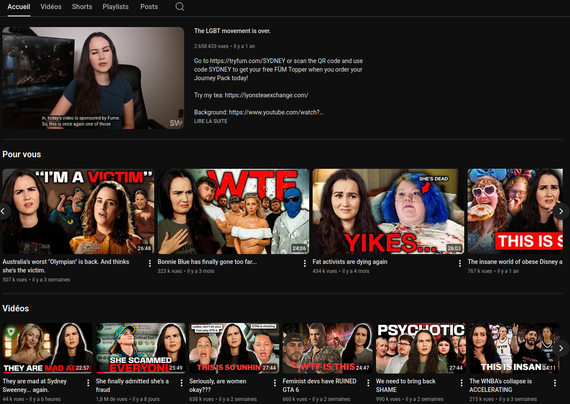Viewport: 570px width, 404px height.
Task: Open the "I'M A VICTIM" video thumbnail
Action: click(x=78, y=211)
